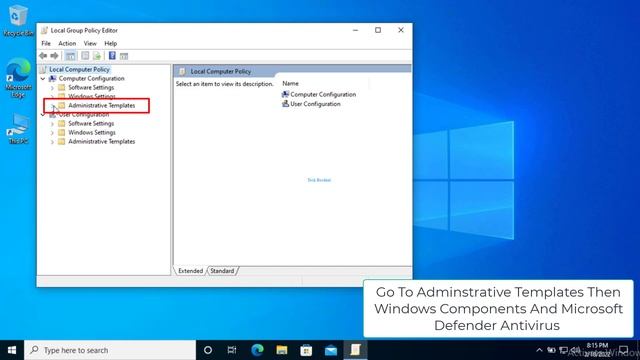
Task: Open the View menu
Action: tap(90, 43)
